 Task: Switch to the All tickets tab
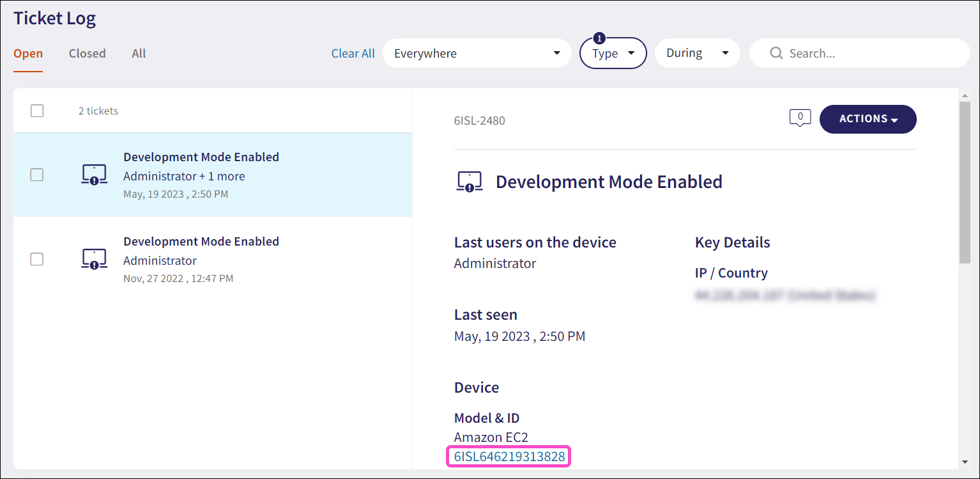[x=139, y=54]
